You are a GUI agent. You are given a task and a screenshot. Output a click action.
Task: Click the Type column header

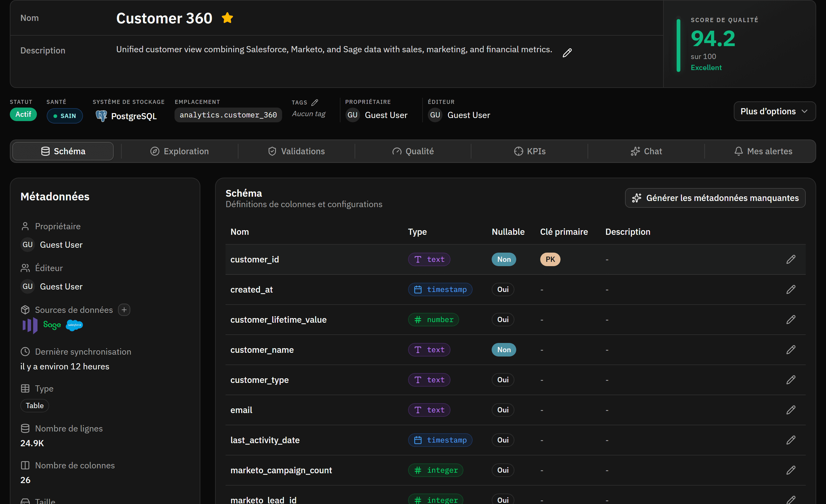tap(417, 232)
